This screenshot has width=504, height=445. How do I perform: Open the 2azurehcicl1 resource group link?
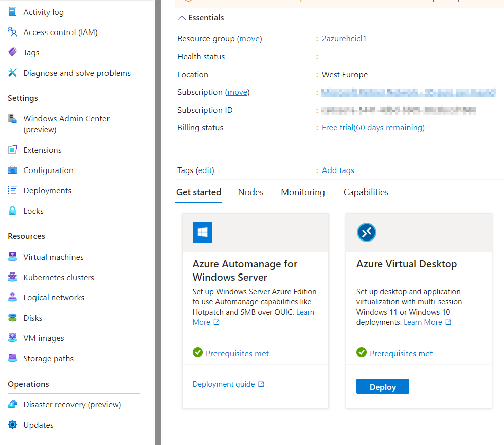click(x=344, y=38)
